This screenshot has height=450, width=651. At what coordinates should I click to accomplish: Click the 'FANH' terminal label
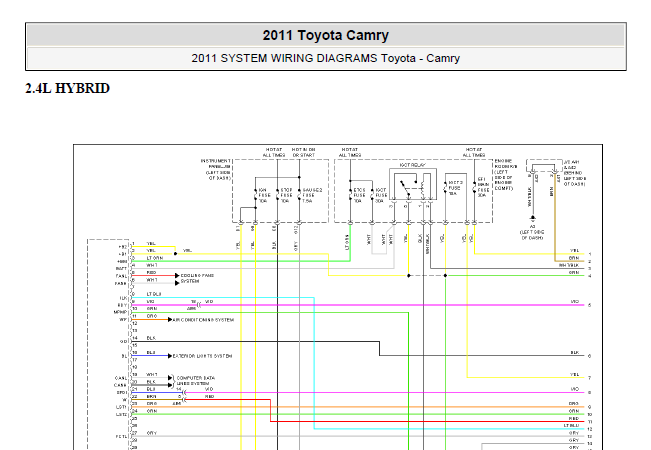point(121,284)
